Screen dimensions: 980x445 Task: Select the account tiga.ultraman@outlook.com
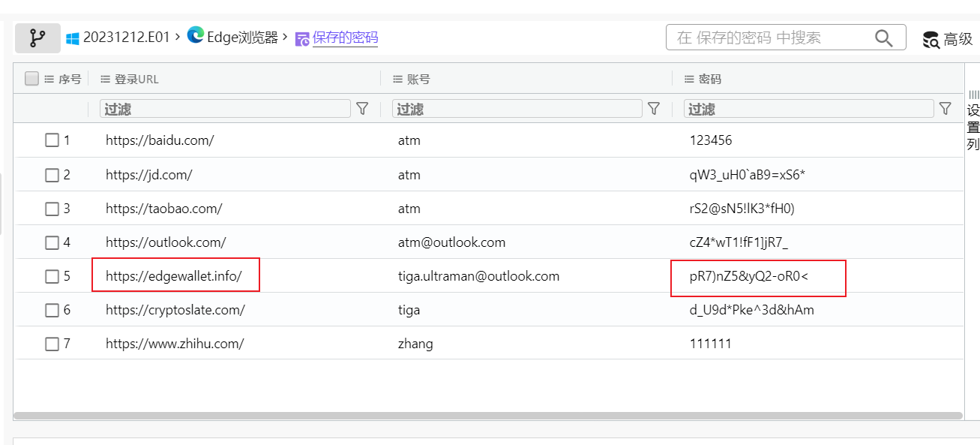coord(478,276)
